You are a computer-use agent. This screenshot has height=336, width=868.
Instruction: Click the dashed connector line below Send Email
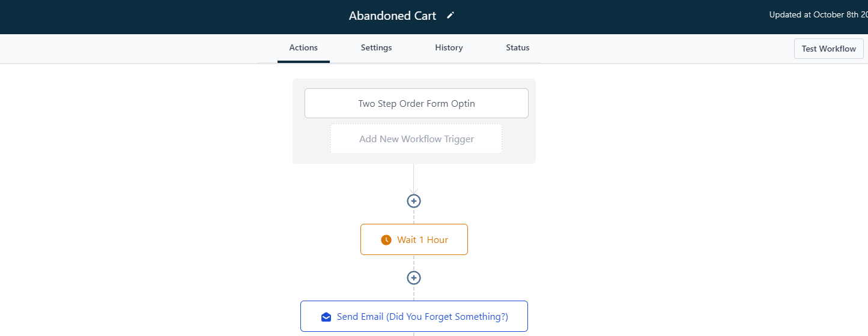coord(414,334)
